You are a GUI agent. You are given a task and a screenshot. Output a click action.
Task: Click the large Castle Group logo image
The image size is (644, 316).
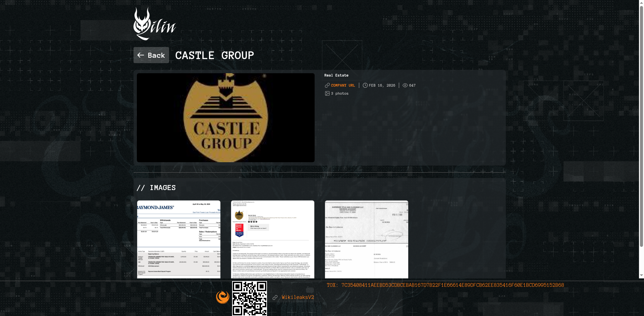pyautogui.click(x=225, y=118)
